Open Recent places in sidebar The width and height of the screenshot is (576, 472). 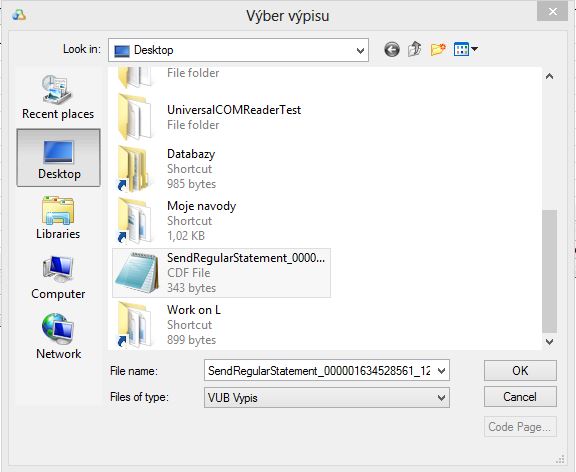pos(58,98)
